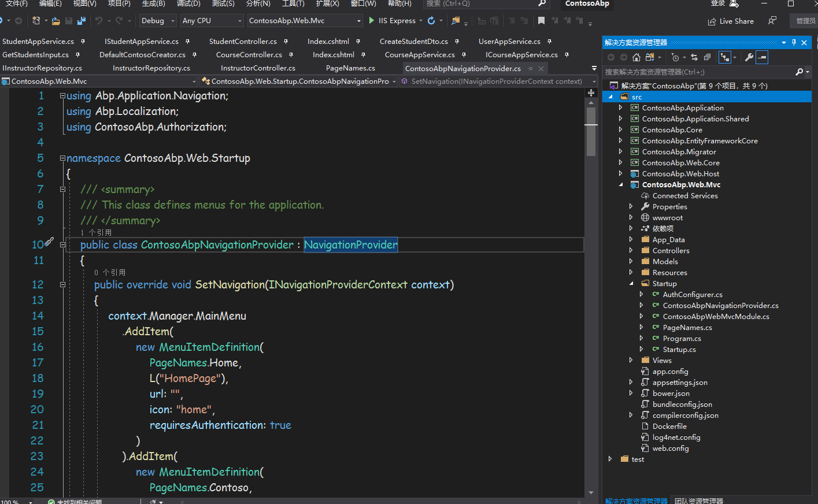Click the Undo arrow in the toolbar
The height and width of the screenshot is (504, 818).
[99, 21]
